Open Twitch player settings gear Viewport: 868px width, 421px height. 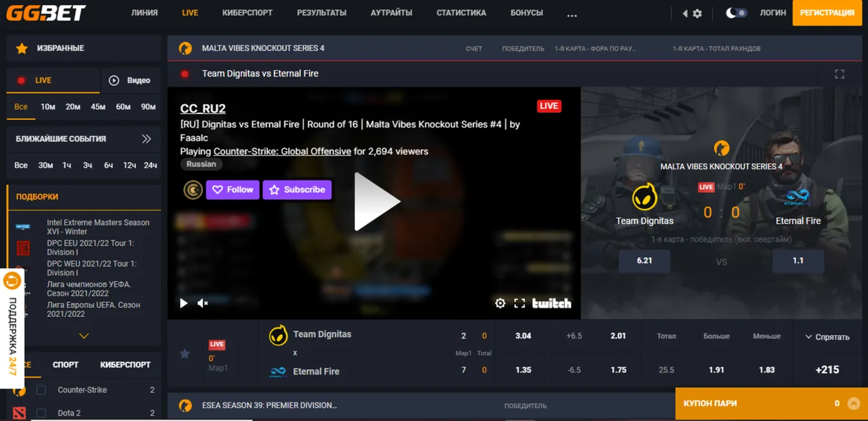point(500,304)
